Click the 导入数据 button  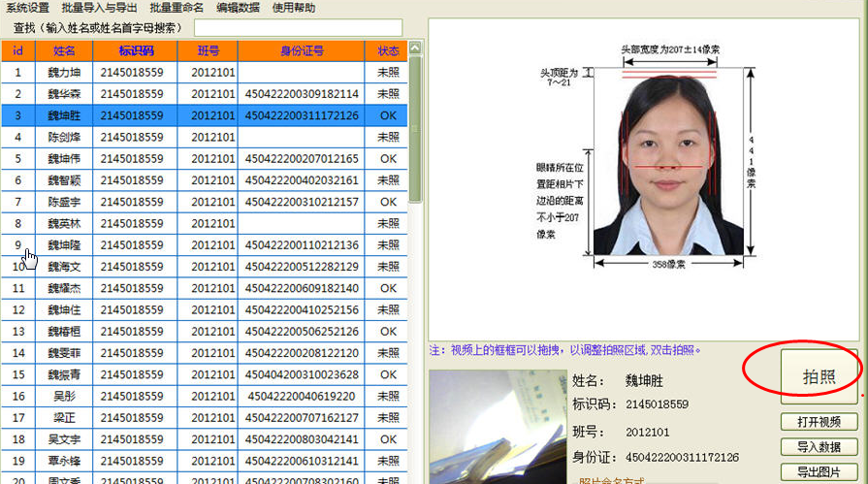(819, 447)
